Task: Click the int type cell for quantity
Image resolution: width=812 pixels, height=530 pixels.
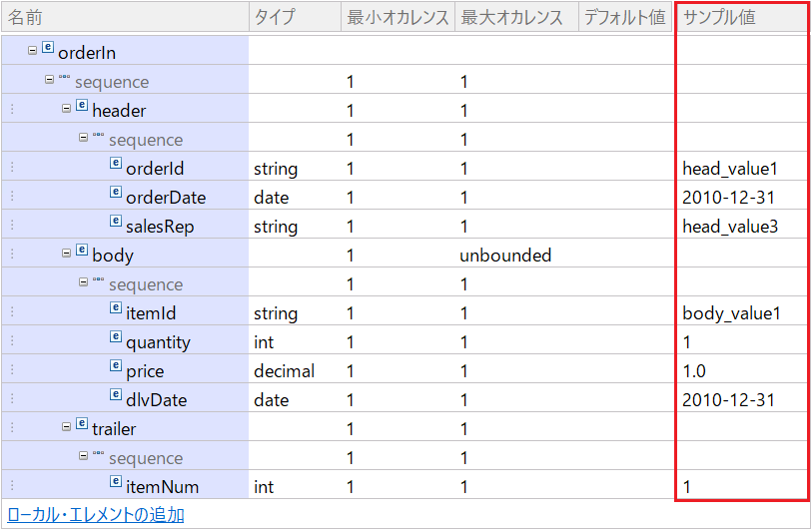Action: click(x=295, y=342)
